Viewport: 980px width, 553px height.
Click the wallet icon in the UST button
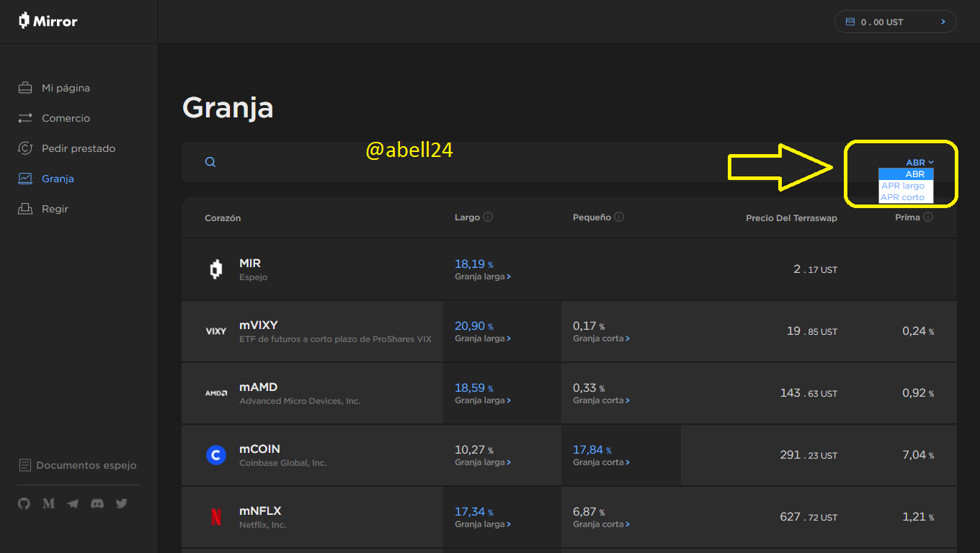pos(850,22)
